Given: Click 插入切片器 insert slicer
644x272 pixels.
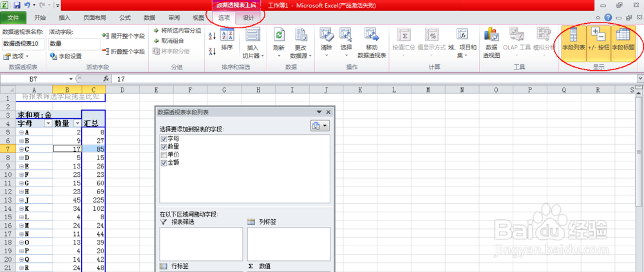Looking at the screenshot, I should [253, 43].
